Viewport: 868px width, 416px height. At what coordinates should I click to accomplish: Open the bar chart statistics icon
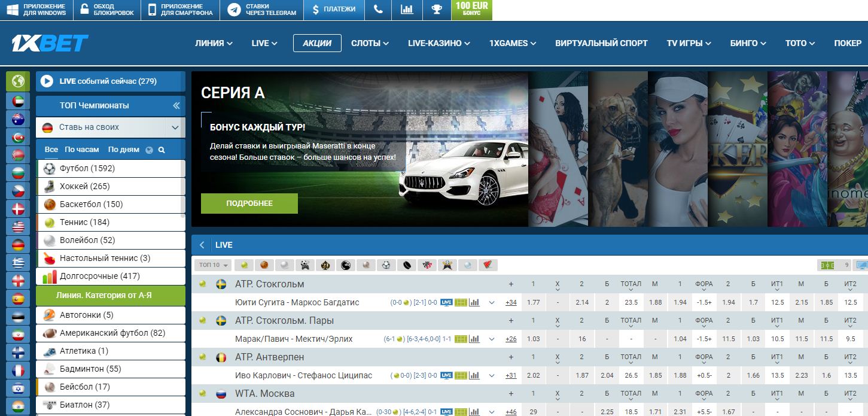(407, 10)
